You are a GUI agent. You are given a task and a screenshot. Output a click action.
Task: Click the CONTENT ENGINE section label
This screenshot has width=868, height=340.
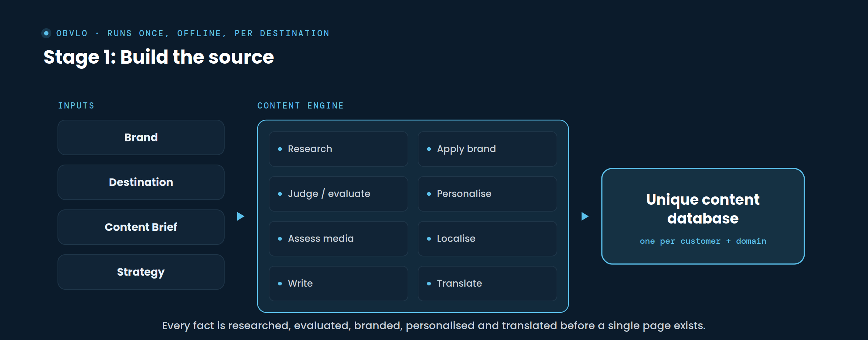coord(301,106)
